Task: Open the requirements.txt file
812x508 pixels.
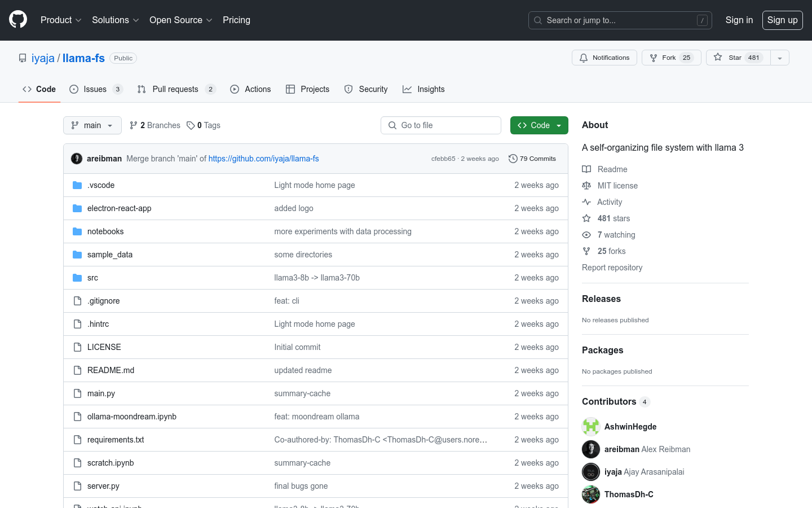Action: coord(116,440)
